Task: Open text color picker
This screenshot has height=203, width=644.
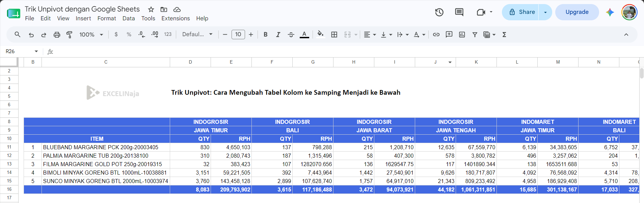Action: coord(304,35)
